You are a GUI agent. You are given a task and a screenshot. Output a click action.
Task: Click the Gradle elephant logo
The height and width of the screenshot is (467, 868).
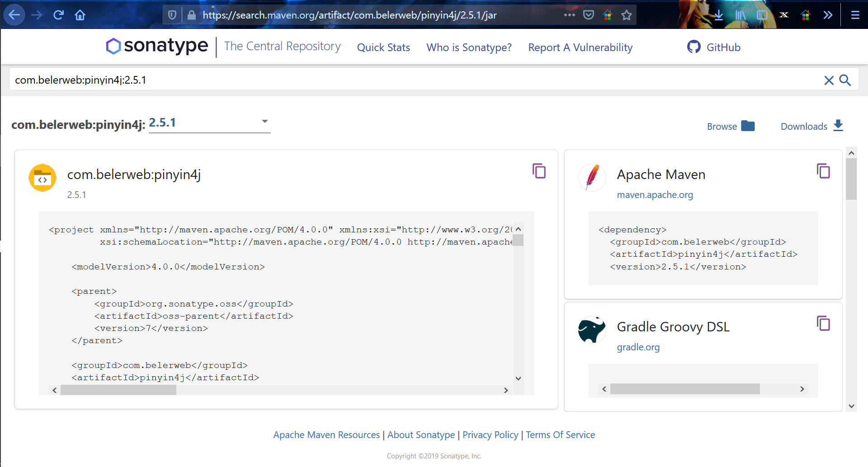pyautogui.click(x=592, y=330)
